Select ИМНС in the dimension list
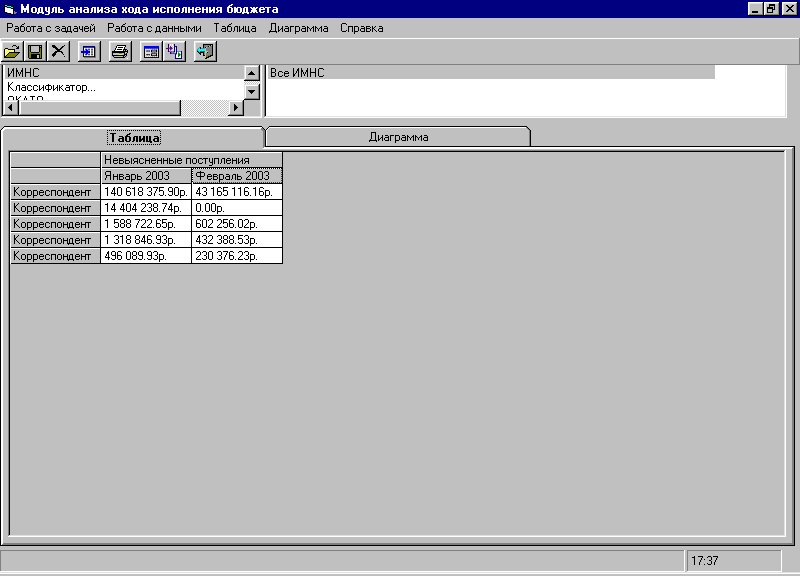Image resolution: width=800 pixels, height=576 pixels. 124,72
